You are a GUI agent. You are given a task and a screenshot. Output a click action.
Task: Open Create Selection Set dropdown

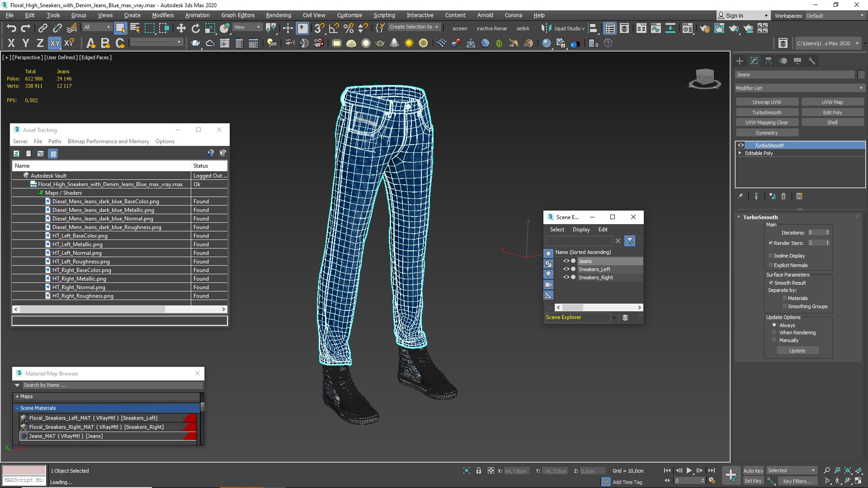point(414,27)
